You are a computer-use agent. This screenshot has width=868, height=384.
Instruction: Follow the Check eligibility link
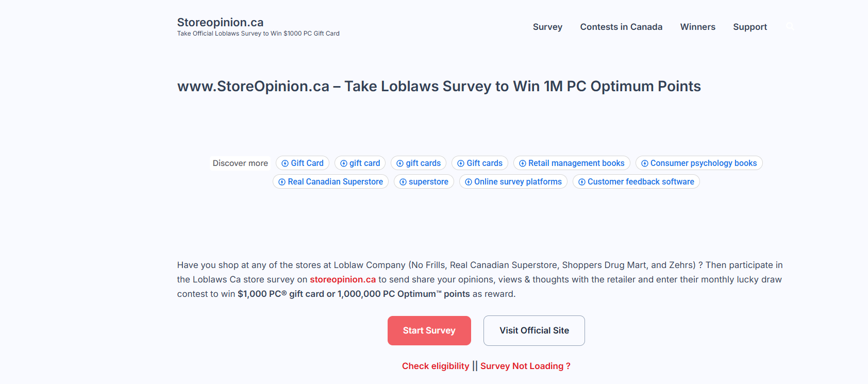click(x=436, y=366)
